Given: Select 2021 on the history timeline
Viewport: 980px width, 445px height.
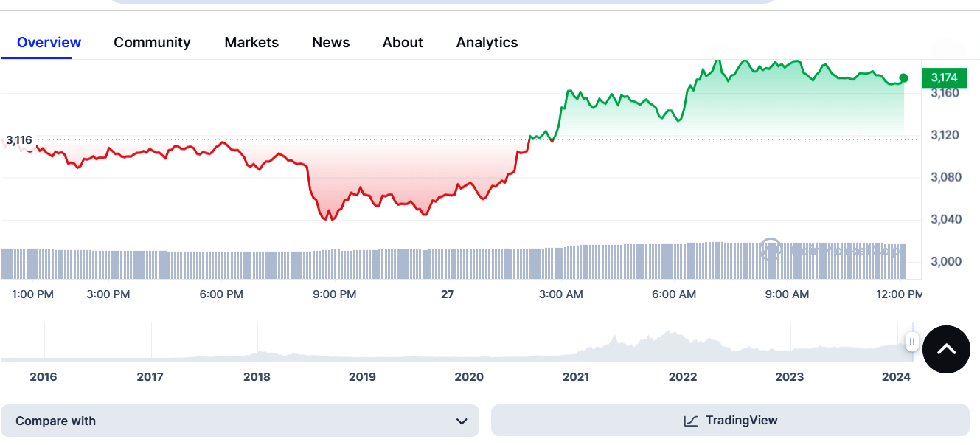Looking at the screenshot, I should pos(576,377).
